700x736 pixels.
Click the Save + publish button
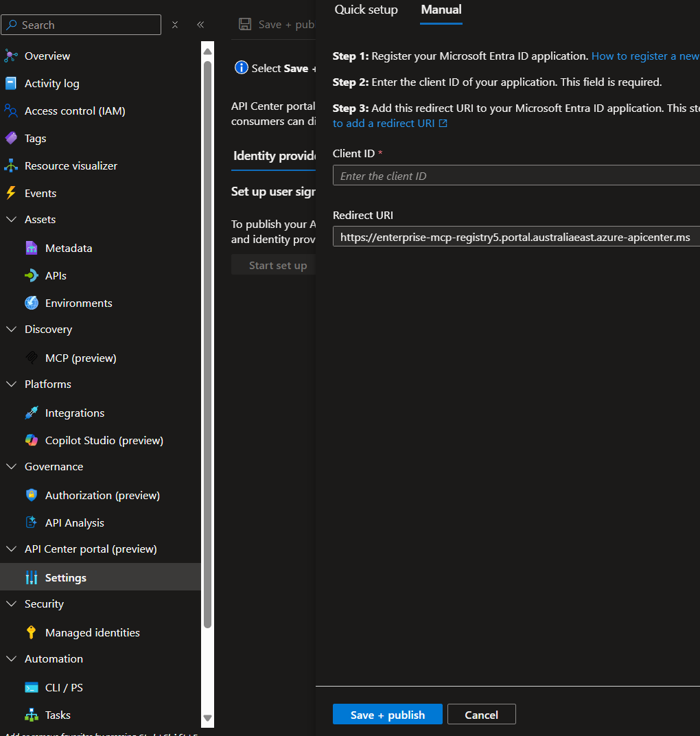click(387, 714)
